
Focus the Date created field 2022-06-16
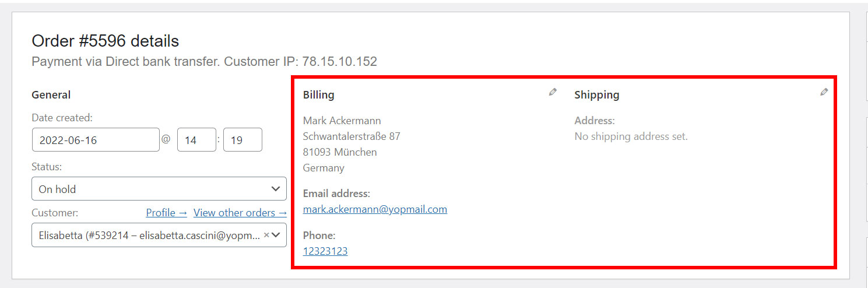(x=96, y=140)
